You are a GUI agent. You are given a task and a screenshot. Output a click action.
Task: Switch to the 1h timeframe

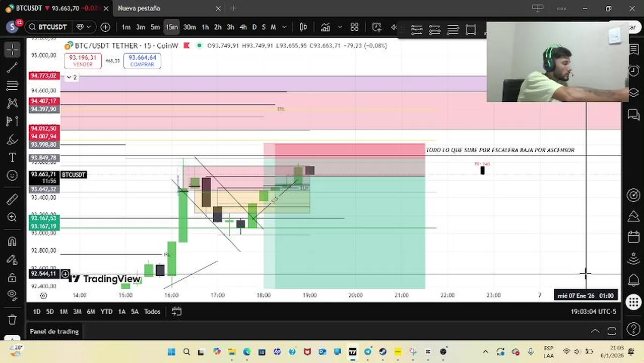[205, 27]
